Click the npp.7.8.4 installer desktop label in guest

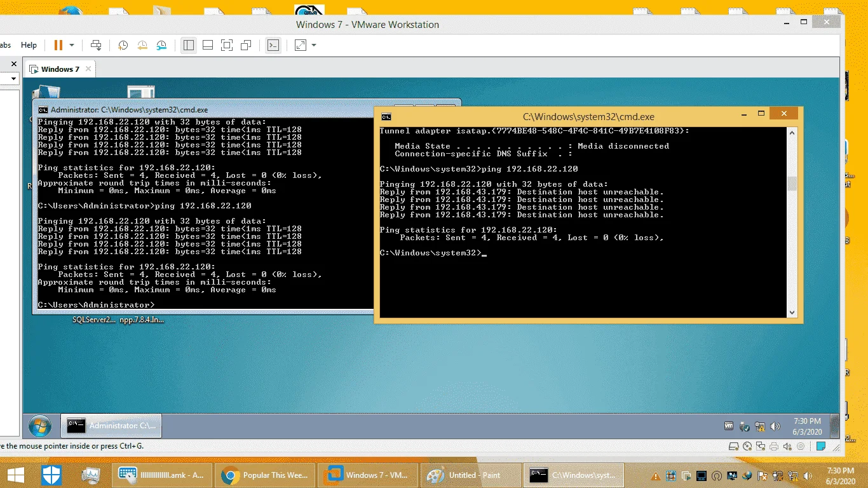(142, 320)
